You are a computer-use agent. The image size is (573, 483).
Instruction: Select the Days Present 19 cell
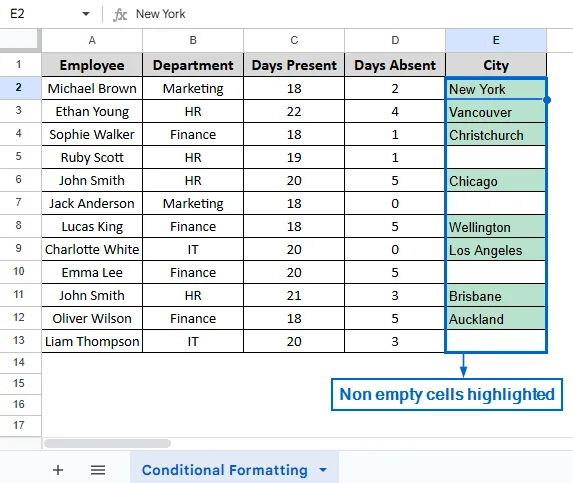pyautogui.click(x=294, y=157)
